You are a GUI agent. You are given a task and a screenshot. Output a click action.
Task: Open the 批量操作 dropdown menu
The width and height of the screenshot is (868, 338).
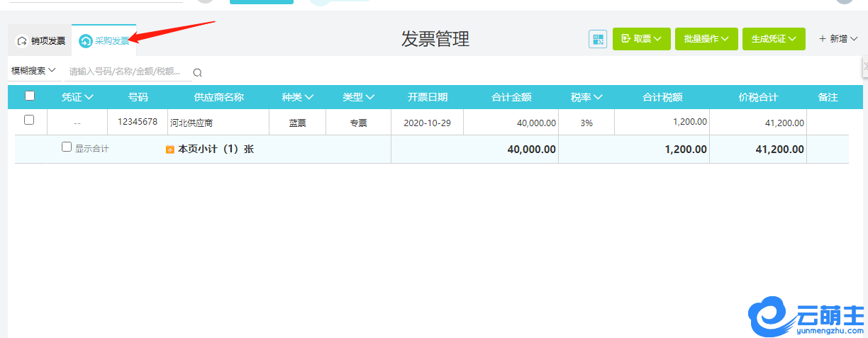pyautogui.click(x=706, y=39)
